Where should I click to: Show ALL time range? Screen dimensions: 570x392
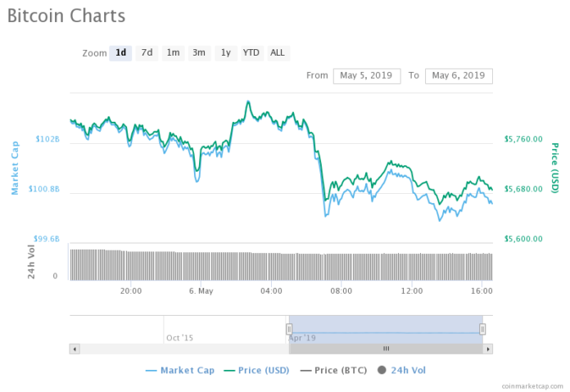pos(278,53)
